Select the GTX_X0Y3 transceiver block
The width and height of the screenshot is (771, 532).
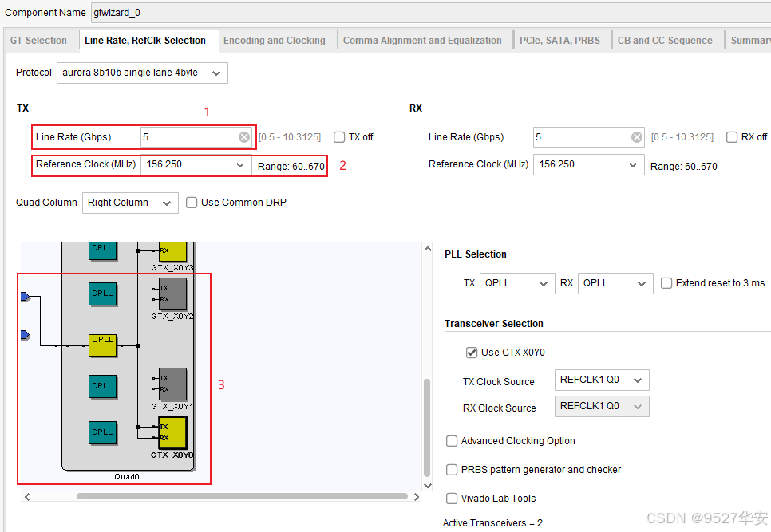pyautogui.click(x=172, y=251)
